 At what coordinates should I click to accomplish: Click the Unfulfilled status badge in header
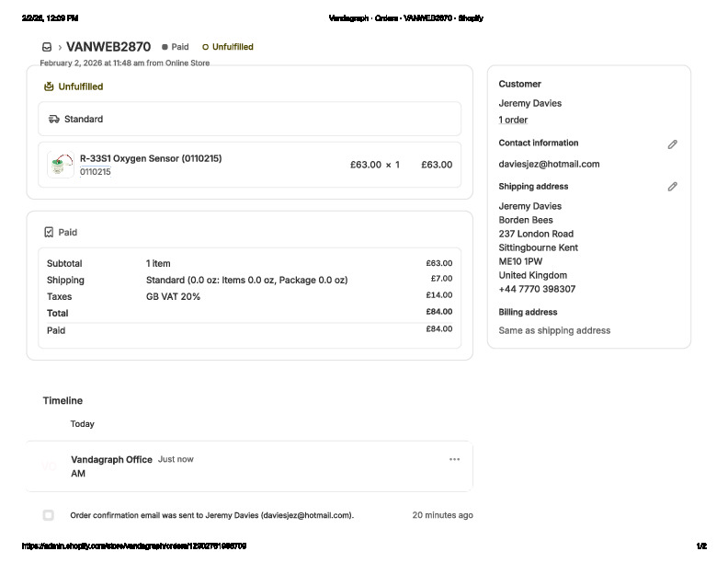227,47
